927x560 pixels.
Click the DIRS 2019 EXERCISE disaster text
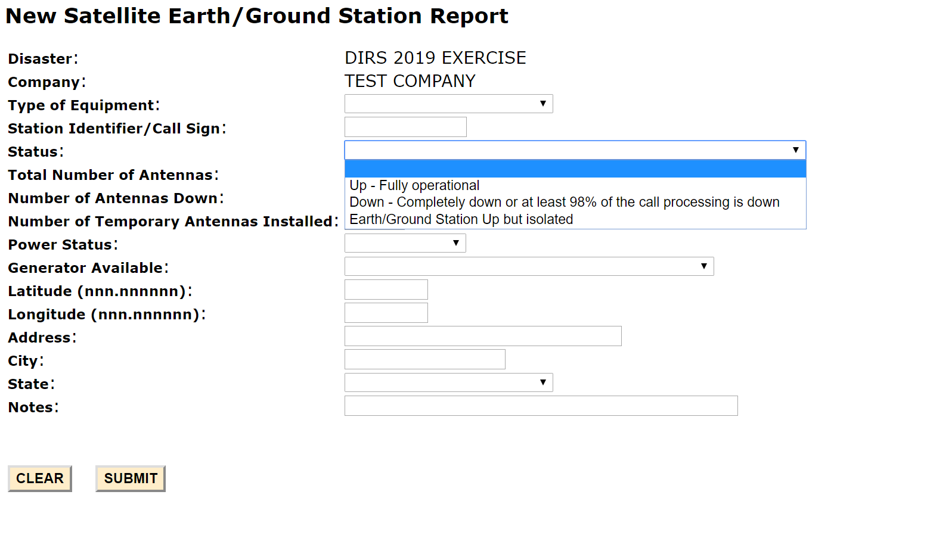pyautogui.click(x=435, y=58)
